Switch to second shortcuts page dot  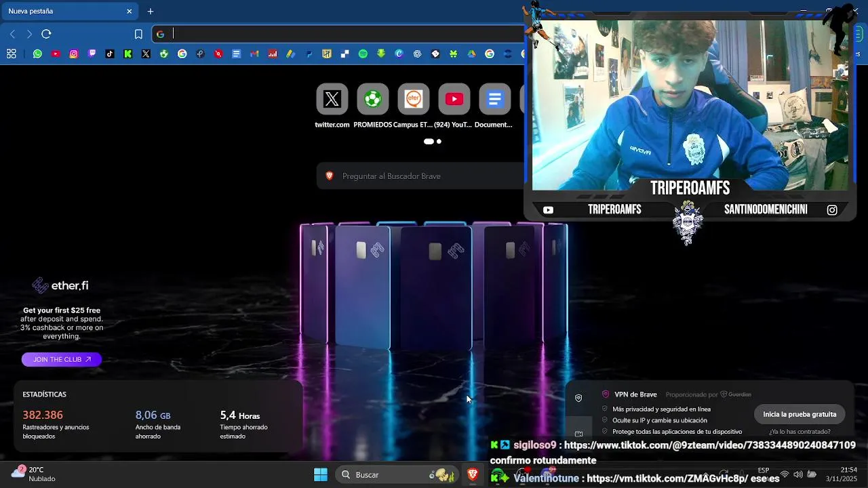coord(439,142)
